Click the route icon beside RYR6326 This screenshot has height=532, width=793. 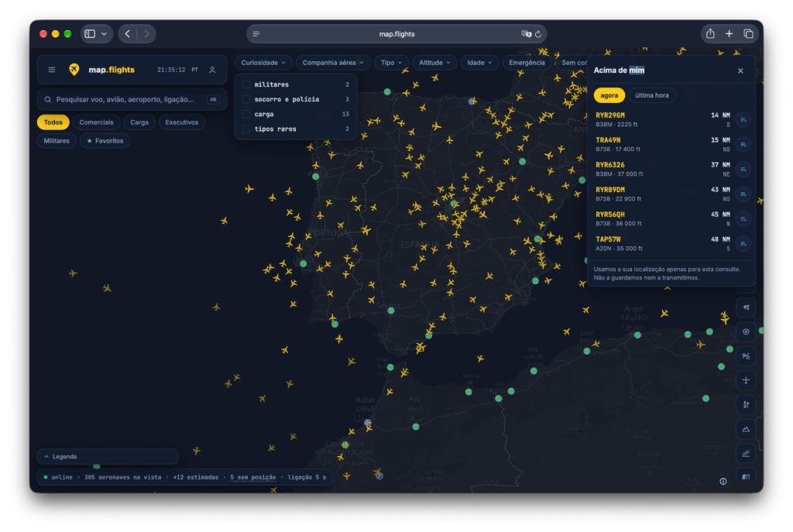click(743, 170)
